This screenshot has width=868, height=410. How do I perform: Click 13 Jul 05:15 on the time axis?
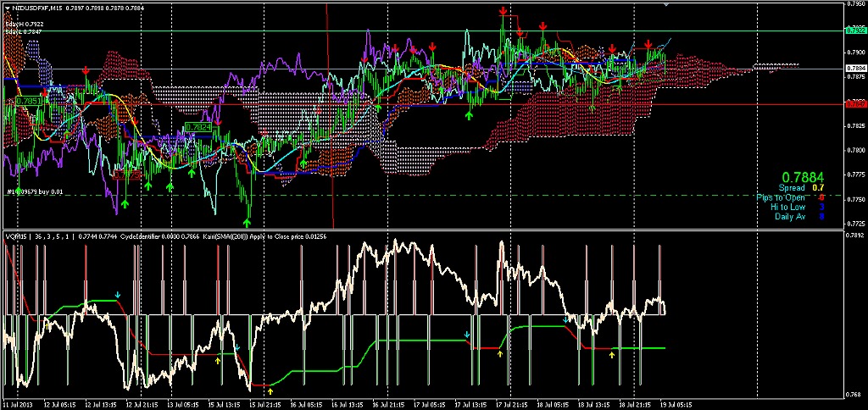pos(185,404)
